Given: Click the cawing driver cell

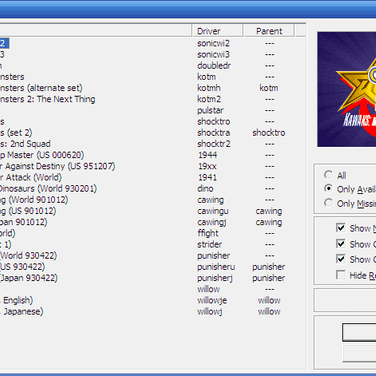Looking at the screenshot, I should 210,200.
